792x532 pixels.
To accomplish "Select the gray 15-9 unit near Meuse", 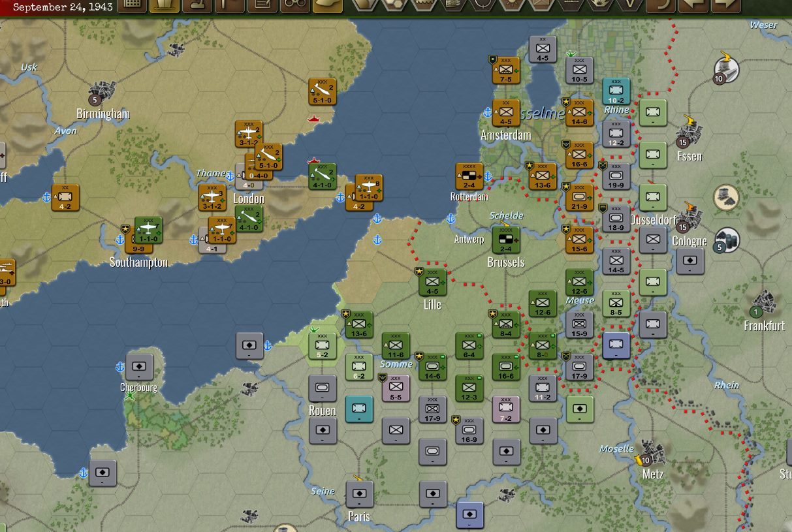I will pos(579,324).
